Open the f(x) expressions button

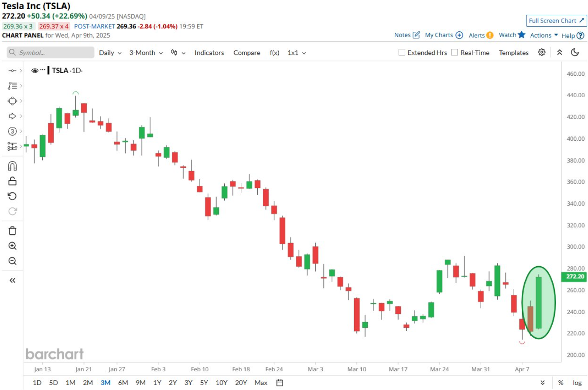pyautogui.click(x=274, y=53)
